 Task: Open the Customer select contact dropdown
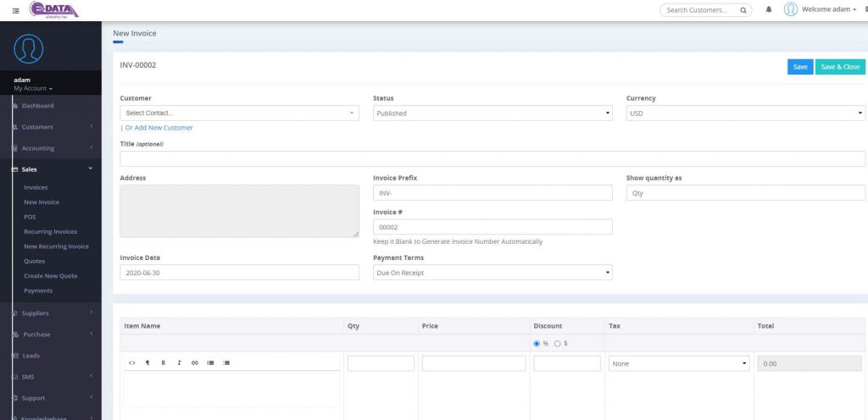pyautogui.click(x=239, y=113)
